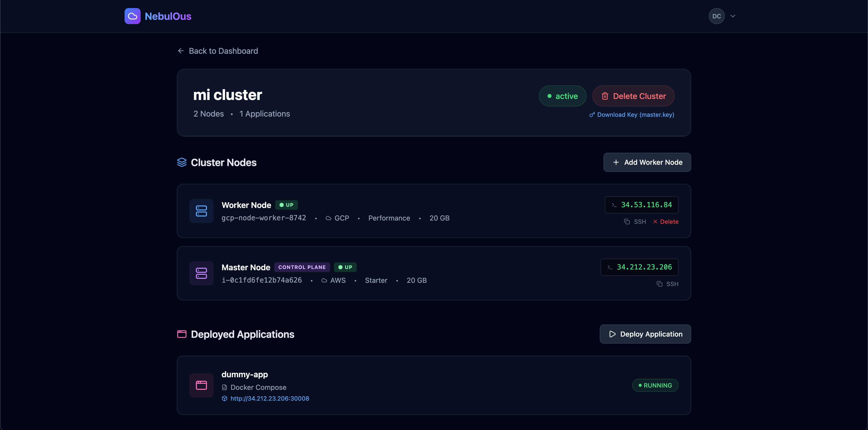Click the Cluster Nodes layers icon
This screenshot has height=430, width=868.
pos(182,163)
